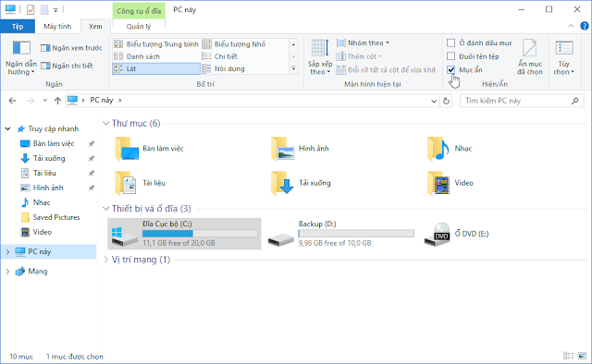Select Ổ DVD (E:) drive
The image size is (592, 364).
pyautogui.click(x=456, y=234)
